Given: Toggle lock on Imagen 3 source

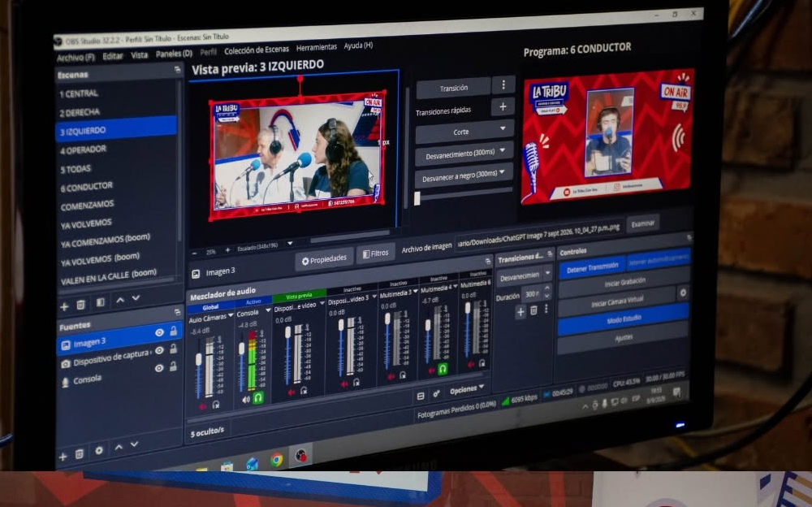Looking at the screenshot, I should click(174, 331).
